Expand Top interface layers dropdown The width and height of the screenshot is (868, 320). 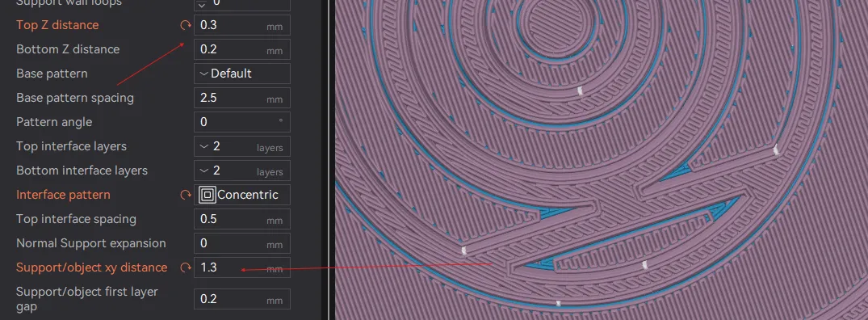pos(242,146)
